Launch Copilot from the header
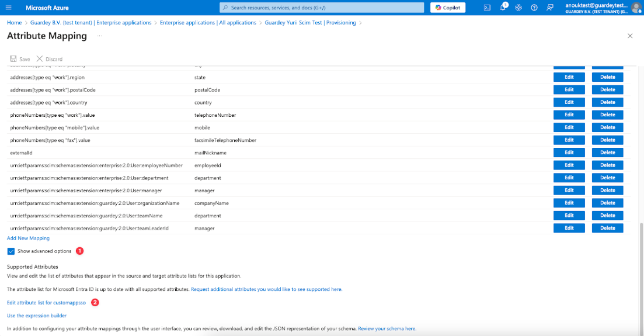Image resolution: width=644 pixels, height=336 pixels. [x=448, y=8]
